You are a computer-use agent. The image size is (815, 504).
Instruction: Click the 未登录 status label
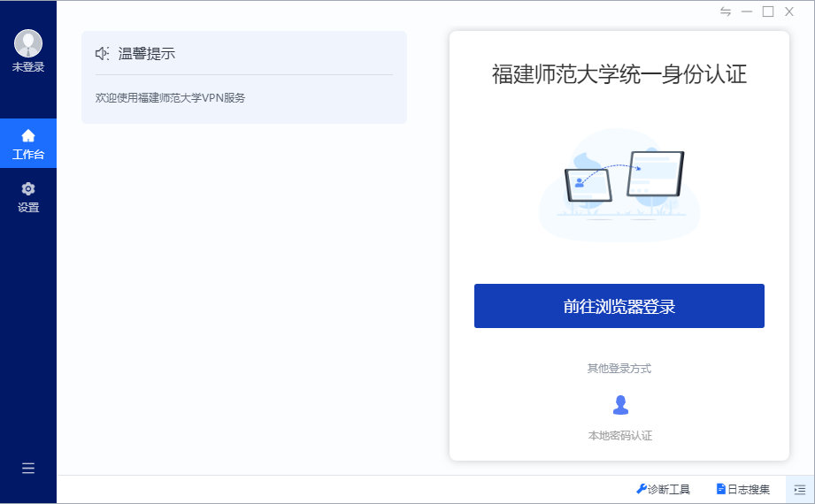pyautogui.click(x=28, y=67)
